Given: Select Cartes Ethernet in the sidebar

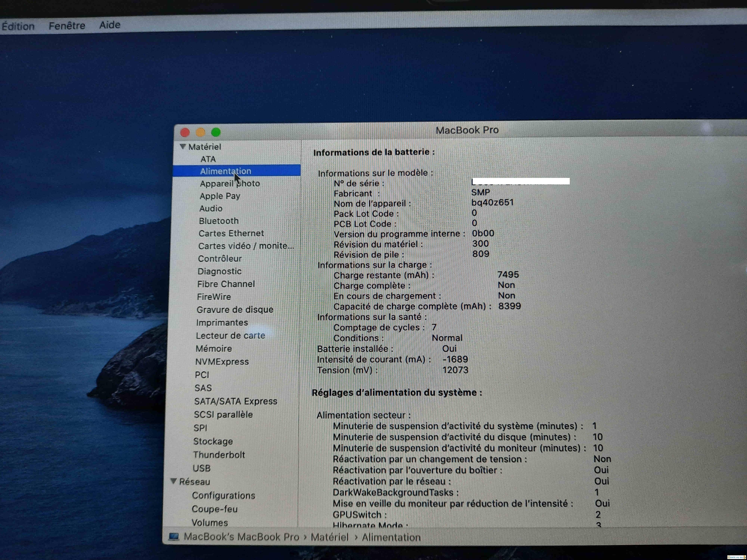Looking at the screenshot, I should [231, 234].
